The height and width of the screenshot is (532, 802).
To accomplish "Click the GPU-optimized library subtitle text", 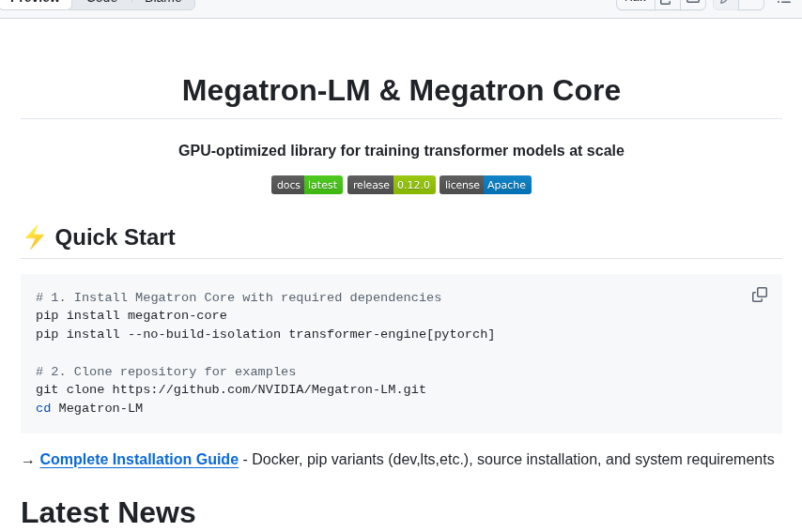I will [401, 151].
